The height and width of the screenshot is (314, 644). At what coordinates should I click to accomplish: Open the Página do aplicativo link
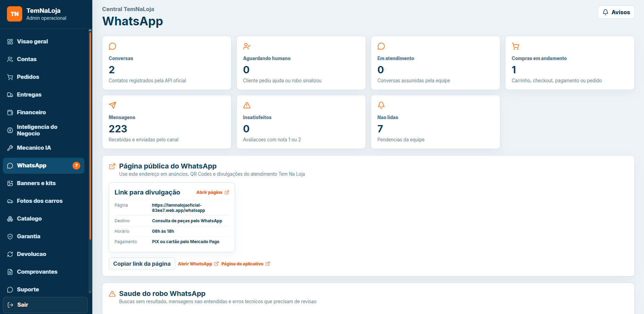(x=245, y=264)
